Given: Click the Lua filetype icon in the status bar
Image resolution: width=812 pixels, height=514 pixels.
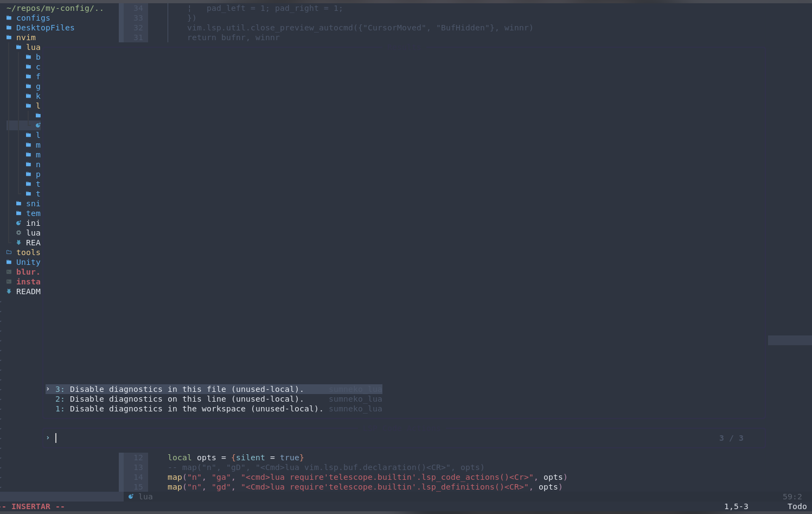Looking at the screenshot, I should [131, 497].
